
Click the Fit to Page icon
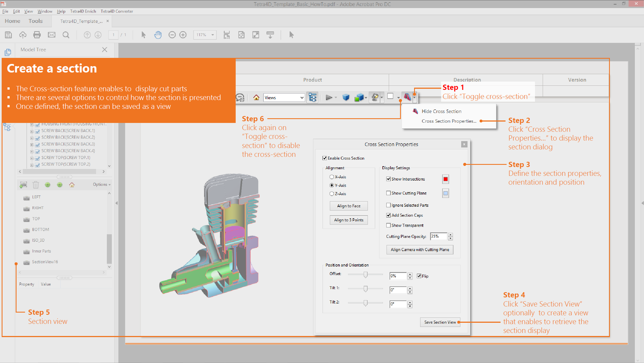pyautogui.click(x=241, y=35)
